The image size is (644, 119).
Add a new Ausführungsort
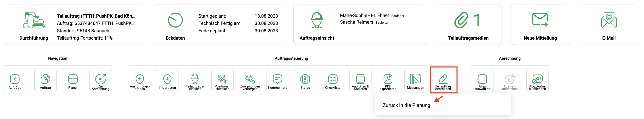[140, 79]
